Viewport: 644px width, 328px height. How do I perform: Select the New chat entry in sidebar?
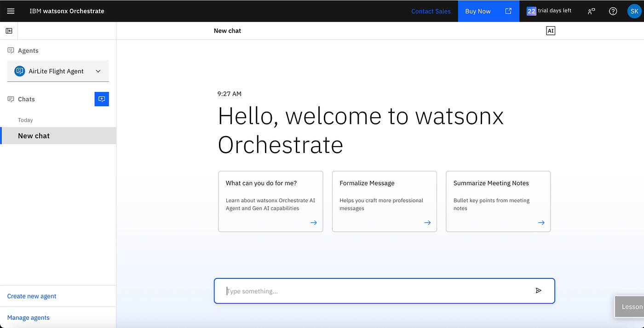click(x=58, y=136)
